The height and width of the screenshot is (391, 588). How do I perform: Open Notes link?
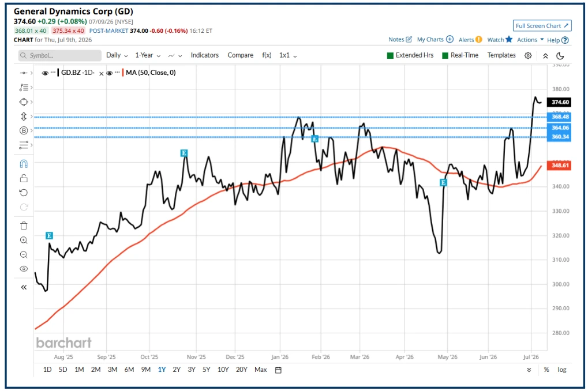(400, 39)
